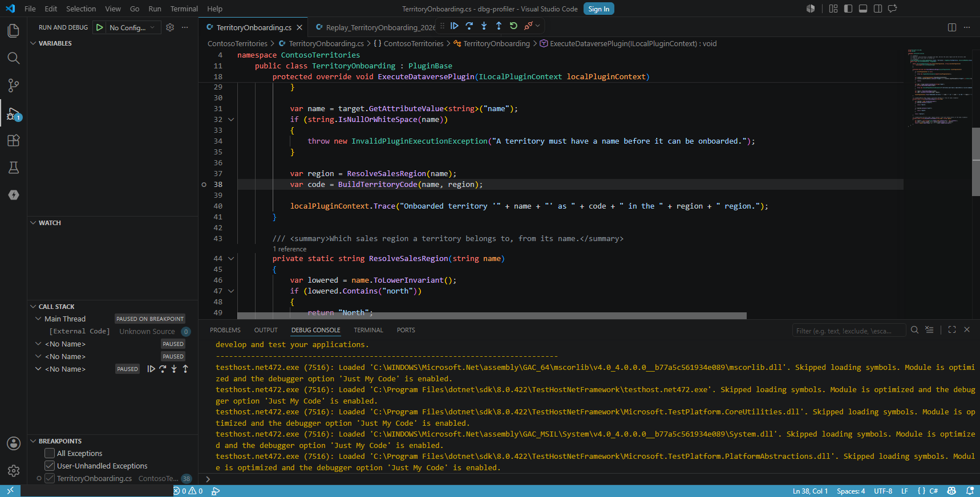Viewport: 980px width, 497px height.
Task: Open ContosoTerritories breadcrumb folder
Action: pyautogui.click(x=237, y=43)
